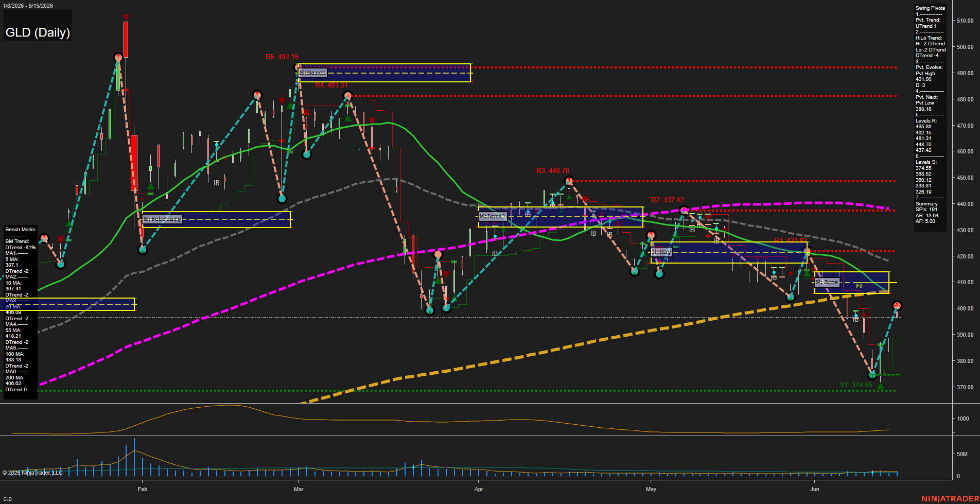Click the 100 MA: label in Bench Marks
Screen dimensions: 980x504
point(14,354)
